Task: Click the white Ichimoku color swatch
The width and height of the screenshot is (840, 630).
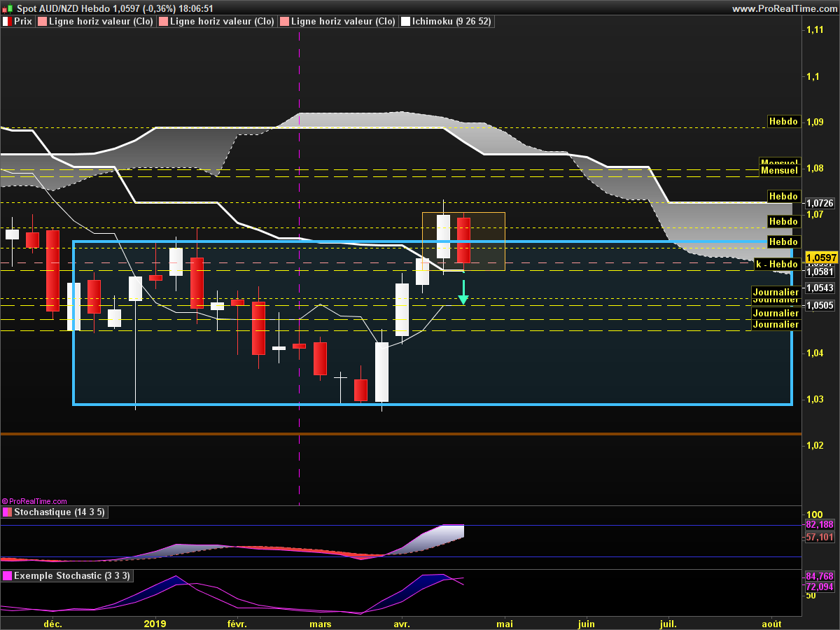Action: coord(406,22)
